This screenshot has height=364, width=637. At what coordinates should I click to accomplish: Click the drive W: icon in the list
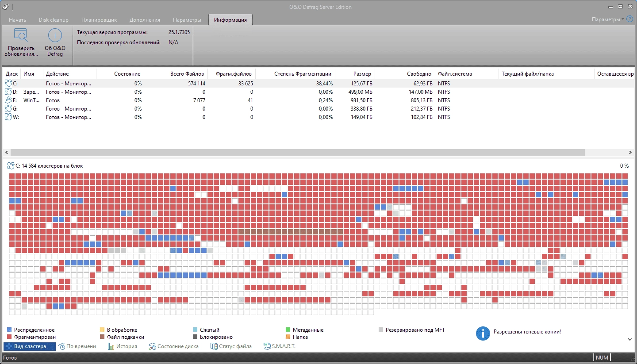[x=8, y=117]
